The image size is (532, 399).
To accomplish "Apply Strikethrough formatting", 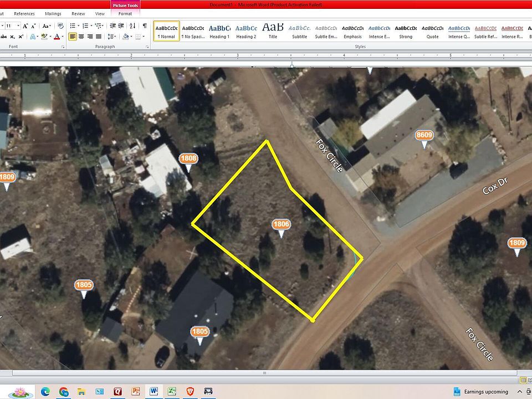I will pos(4,37).
